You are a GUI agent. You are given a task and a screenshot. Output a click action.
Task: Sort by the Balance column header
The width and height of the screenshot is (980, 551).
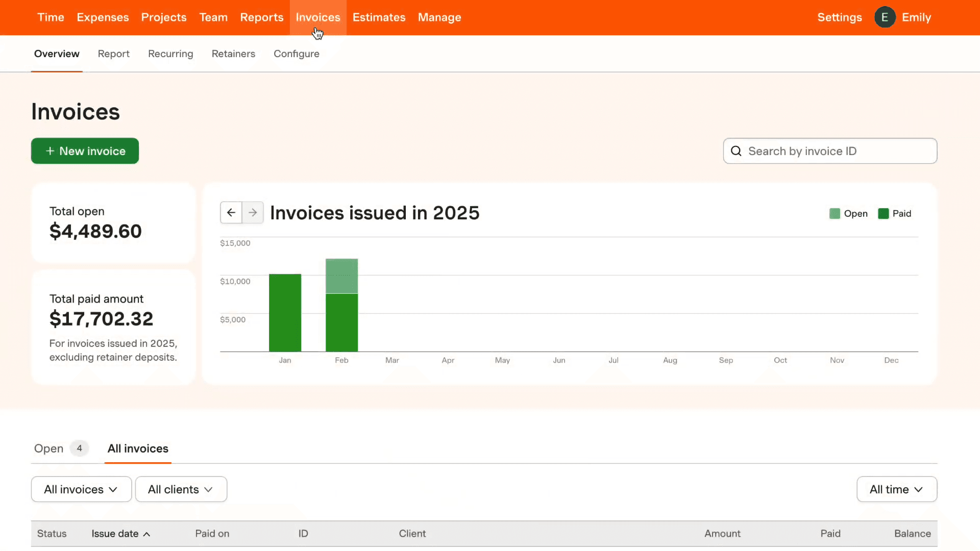[912, 534]
